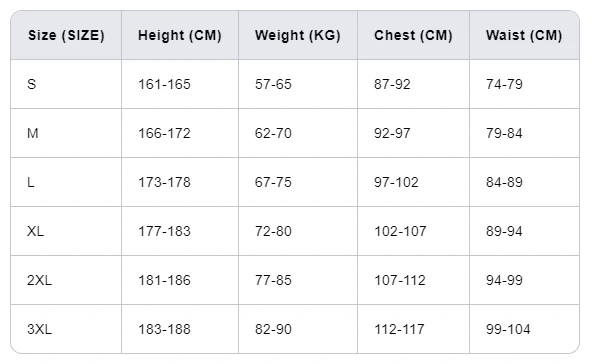Click the Size (SIZE) column header
Screen dimensions: 592x364
[66, 35]
